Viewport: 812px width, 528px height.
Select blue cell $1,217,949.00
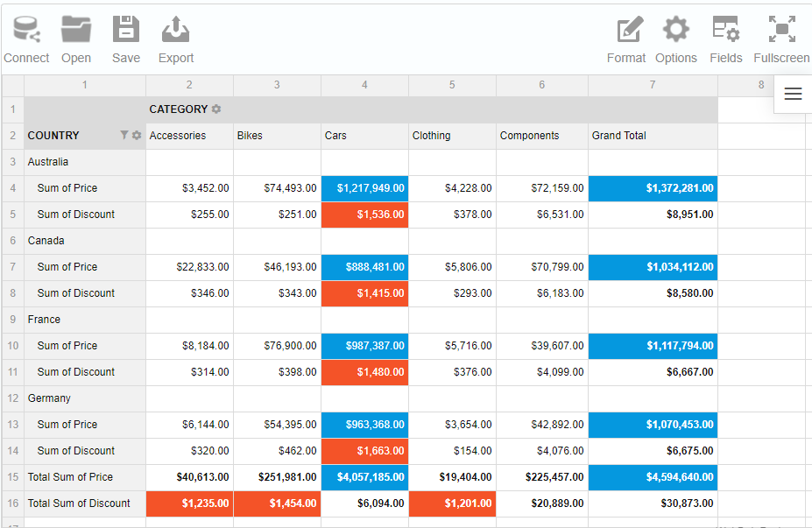tap(364, 188)
